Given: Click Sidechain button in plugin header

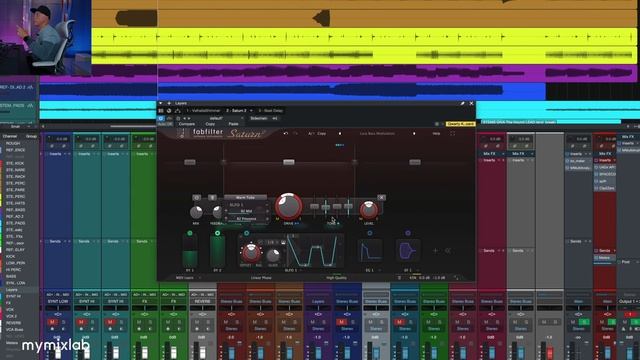Looking at the screenshot, I should pyautogui.click(x=259, y=118).
